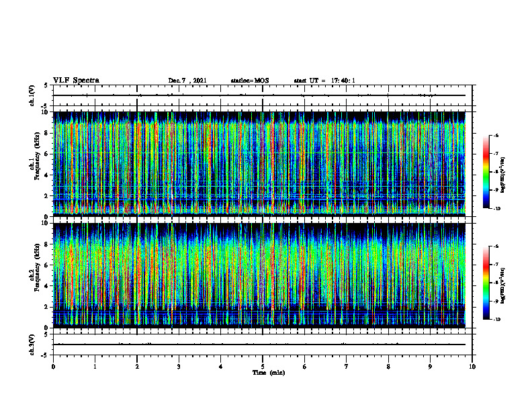Click the ch.2 colorbar "log(PSD)" label
The width and height of the screenshot is (532, 411).
click(x=504, y=285)
